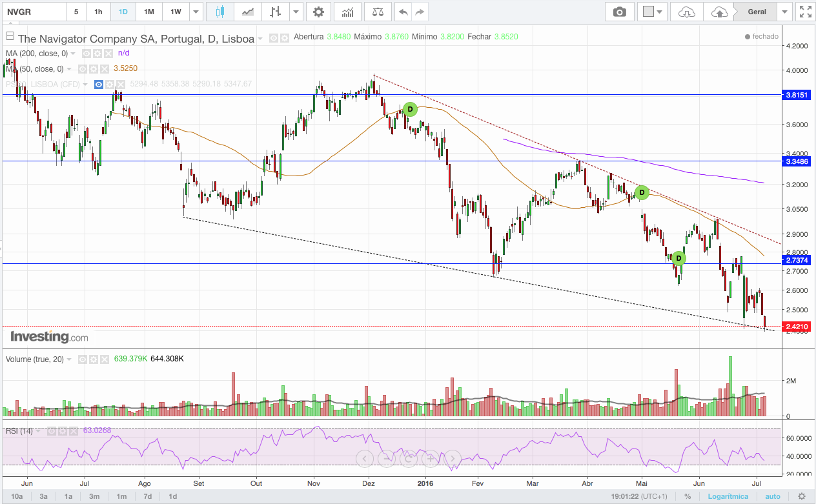Set date range to 7d
Image resolution: width=816 pixels, height=504 pixels.
point(147,496)
